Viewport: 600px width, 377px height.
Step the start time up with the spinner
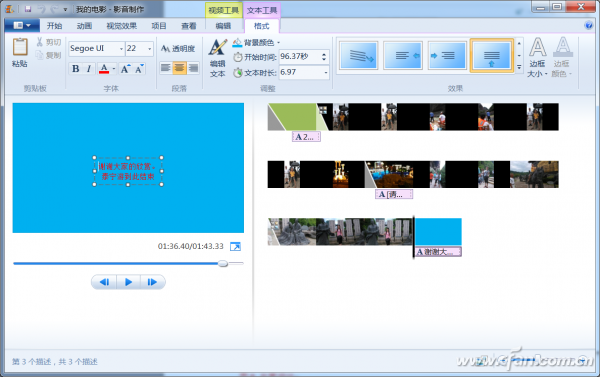click(x=324, y=54)
